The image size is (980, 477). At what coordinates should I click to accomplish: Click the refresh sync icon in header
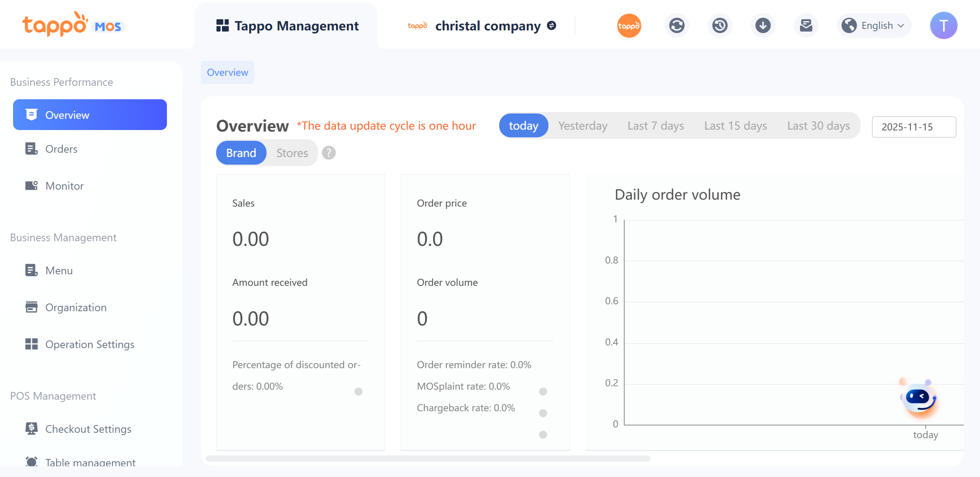point(677,26)
